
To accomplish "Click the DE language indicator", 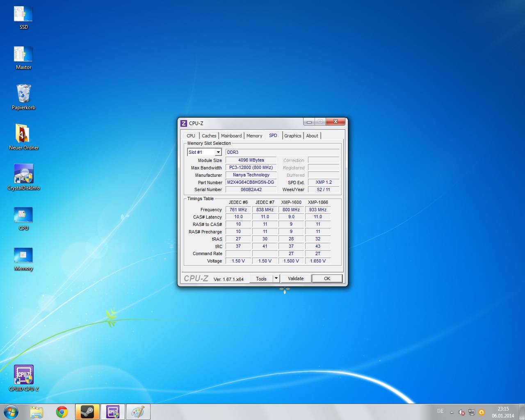I will click(440, 411).
